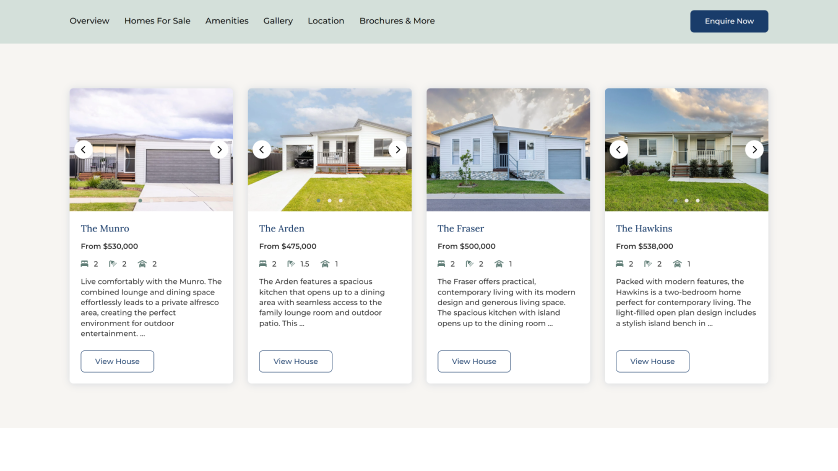
Task: Show previous photo of The Munro
Action: (x=83, y=150)
